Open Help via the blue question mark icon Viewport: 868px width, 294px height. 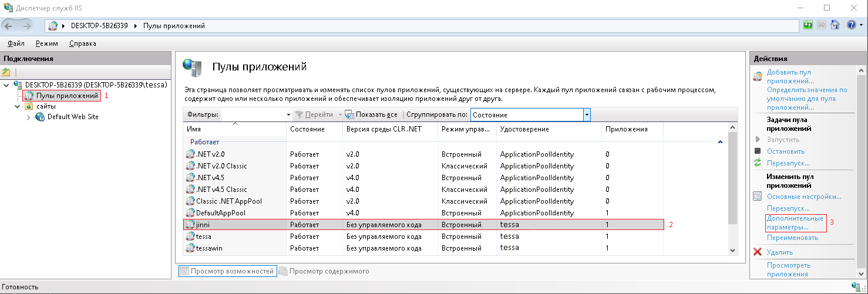tap(850, 26)
